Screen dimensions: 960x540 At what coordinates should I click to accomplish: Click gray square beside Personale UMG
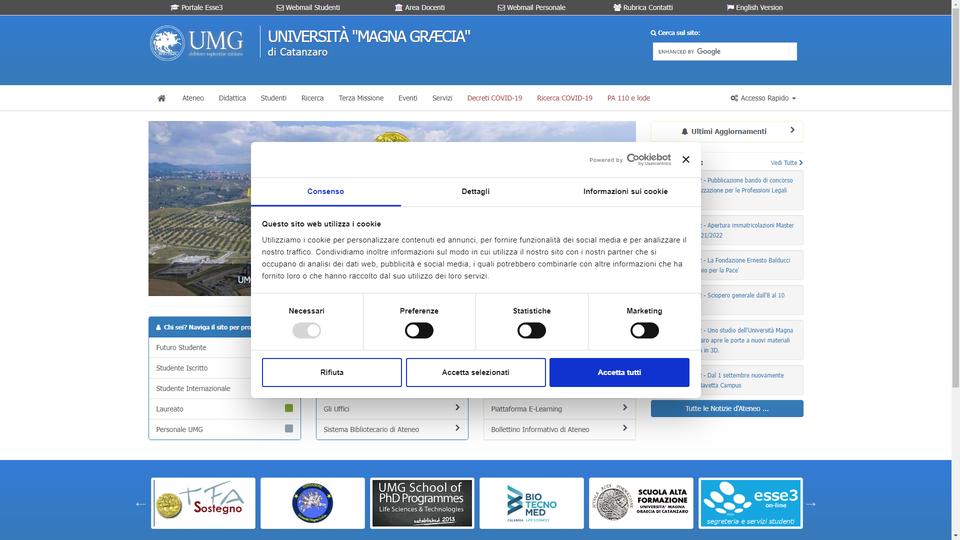click(x=289, y=429)
